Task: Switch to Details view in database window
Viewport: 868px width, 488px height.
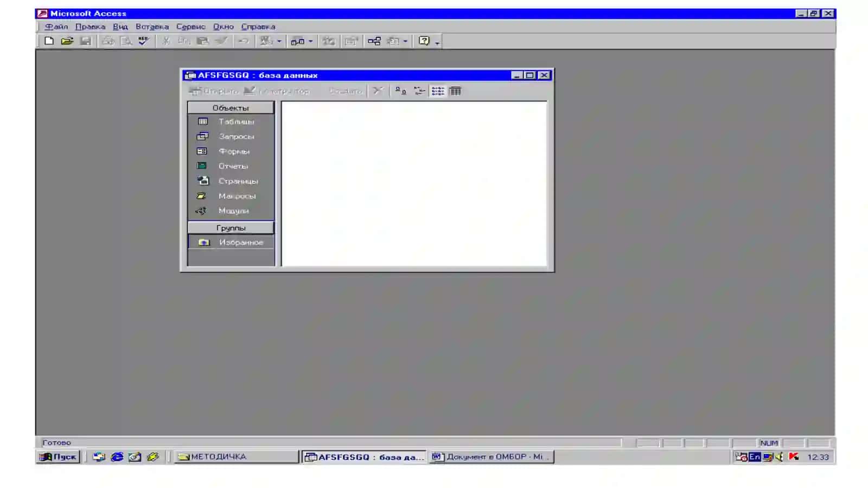Action: (455, 91)
